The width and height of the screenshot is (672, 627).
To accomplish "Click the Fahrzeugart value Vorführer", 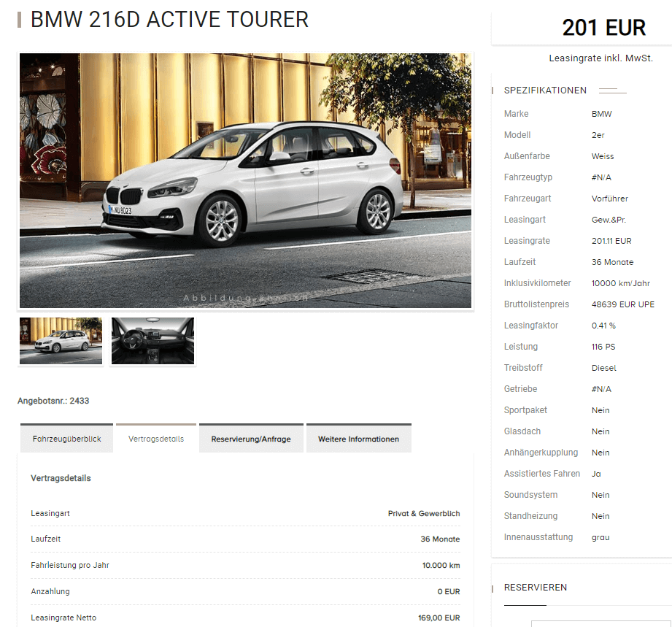I will (610, 199).
